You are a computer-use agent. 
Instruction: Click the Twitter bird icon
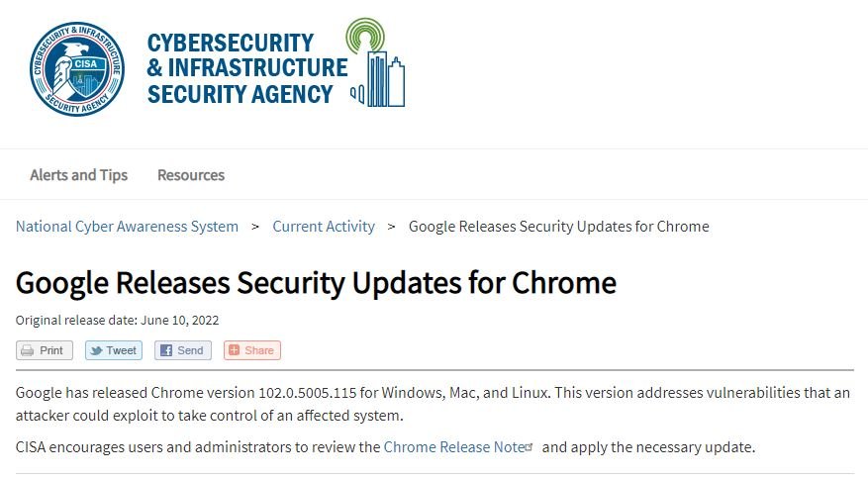point(96,350)
